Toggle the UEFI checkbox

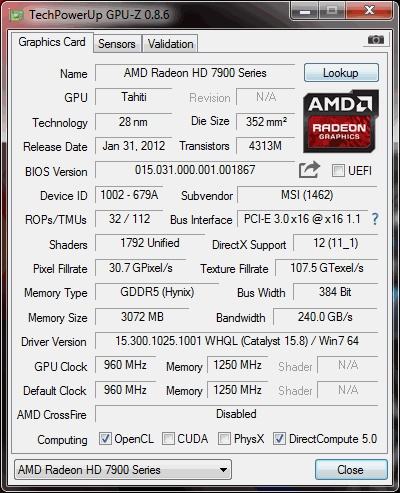point(338,171)
